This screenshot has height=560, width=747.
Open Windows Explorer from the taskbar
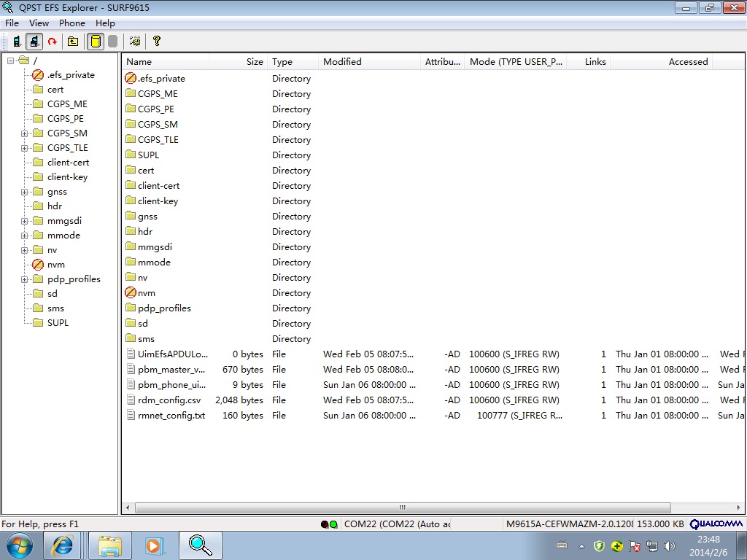109,545
